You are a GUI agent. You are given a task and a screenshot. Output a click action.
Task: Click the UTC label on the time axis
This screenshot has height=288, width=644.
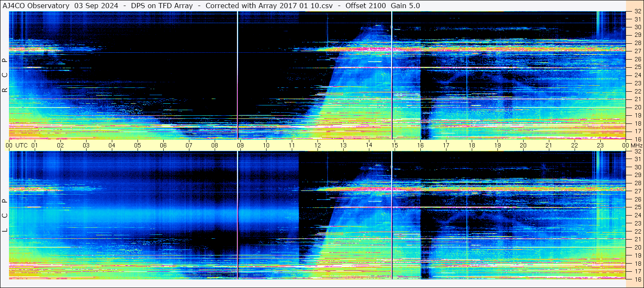pos(21,145)
